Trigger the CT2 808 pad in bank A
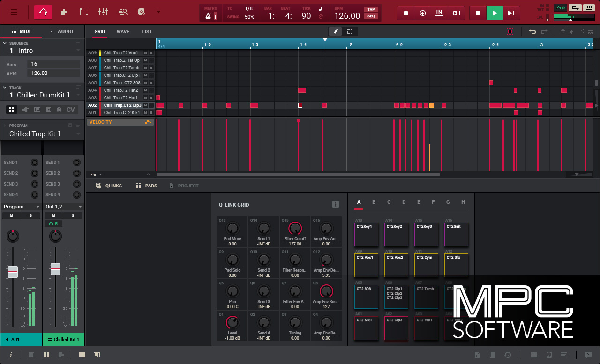The width and height of the screenshot is (600, 364). tap(366, 297)
